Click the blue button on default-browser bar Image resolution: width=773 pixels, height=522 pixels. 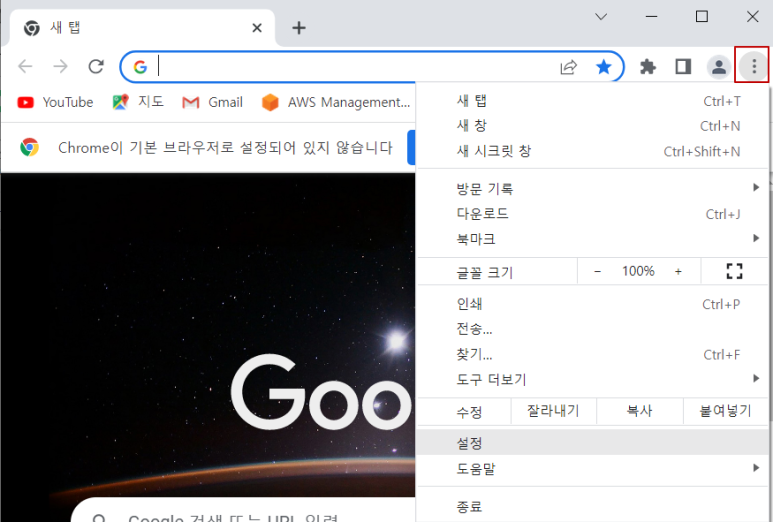point(411,147)
